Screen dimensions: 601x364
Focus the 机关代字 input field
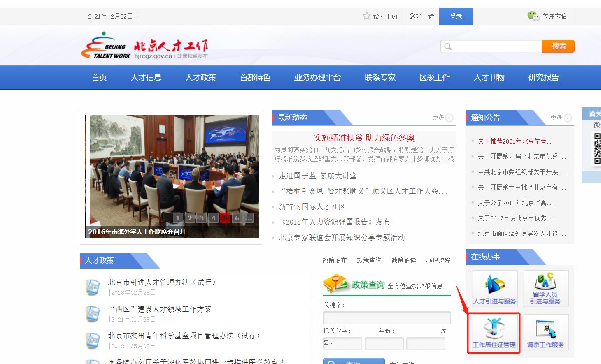click(x=343, y=343)
